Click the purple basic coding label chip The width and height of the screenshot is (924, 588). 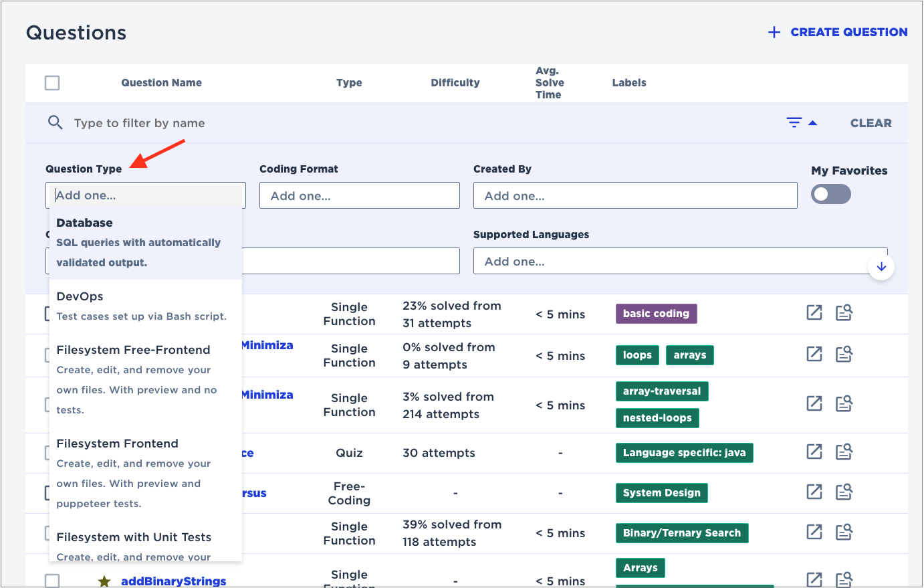pyautogui.click(x=656, y=312)
